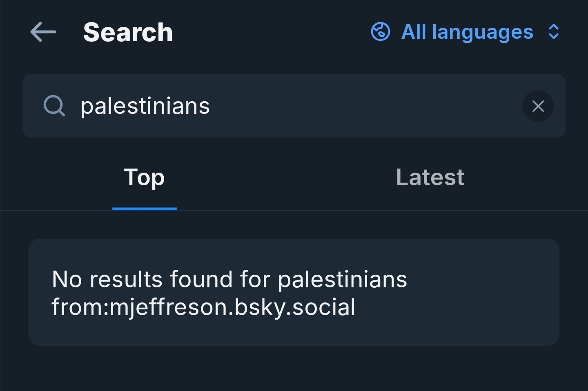Screen dimensions: 588x391
Task: Clear the search query with the X
Action: tap(538, 106)
